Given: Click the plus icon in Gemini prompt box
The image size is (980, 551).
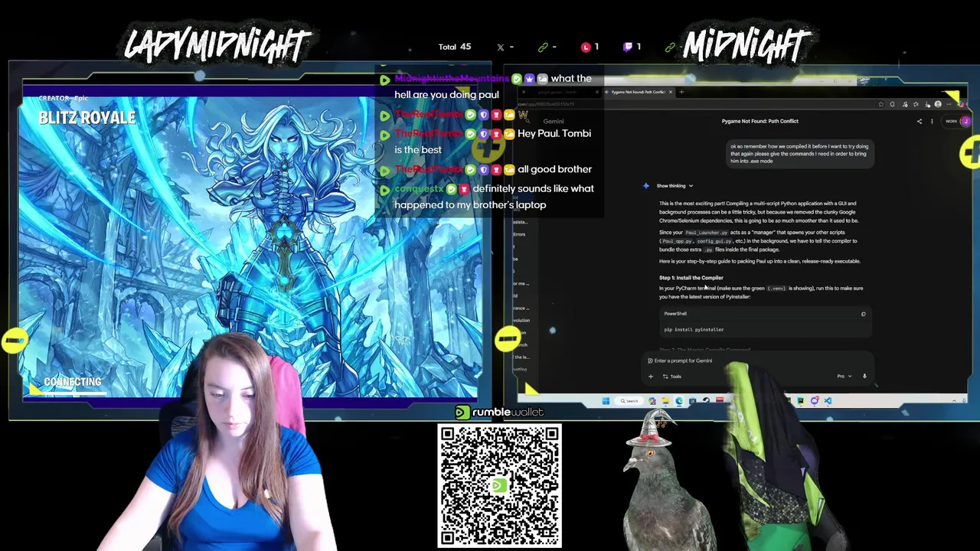Looking at the screenshot, I should point(651,376).
